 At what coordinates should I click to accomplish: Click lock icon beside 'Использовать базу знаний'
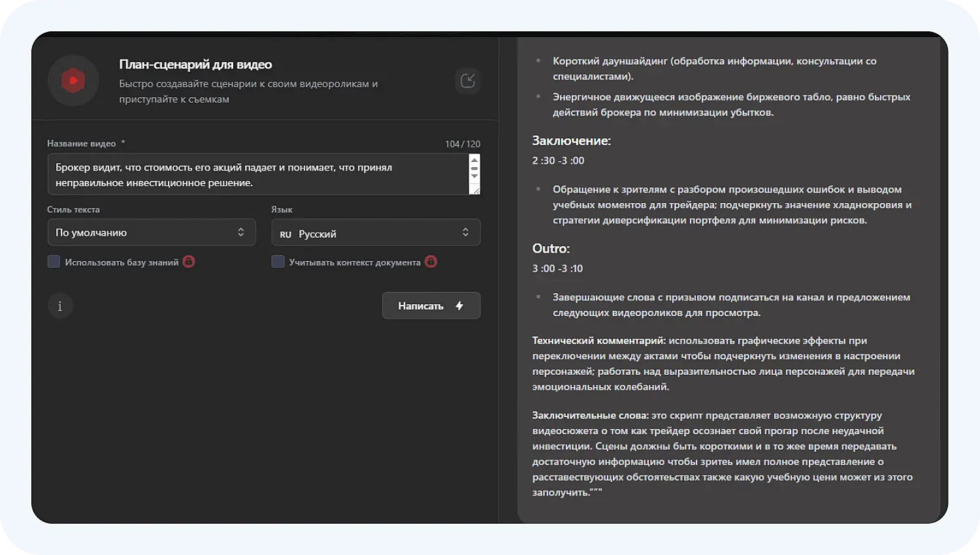click(189, 262)
